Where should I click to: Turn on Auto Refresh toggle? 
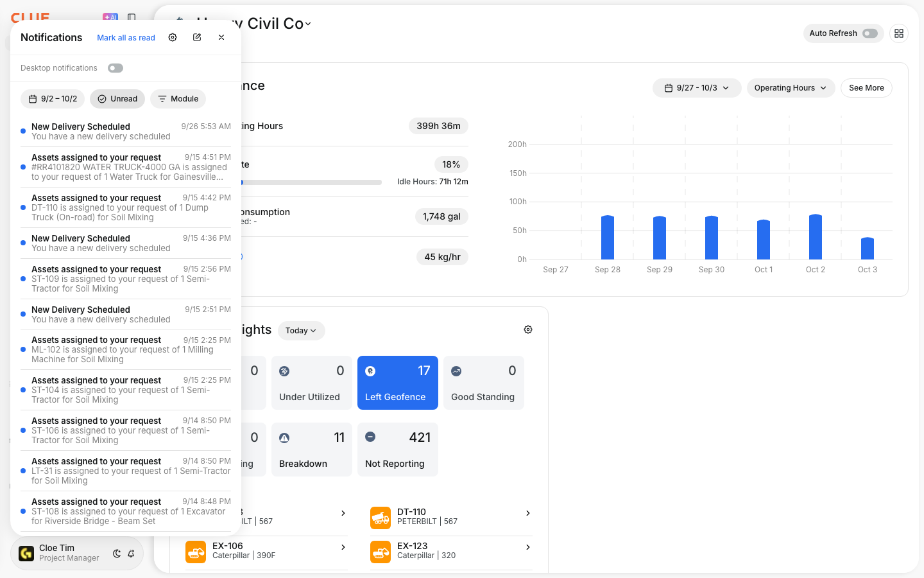coord(870,33)
